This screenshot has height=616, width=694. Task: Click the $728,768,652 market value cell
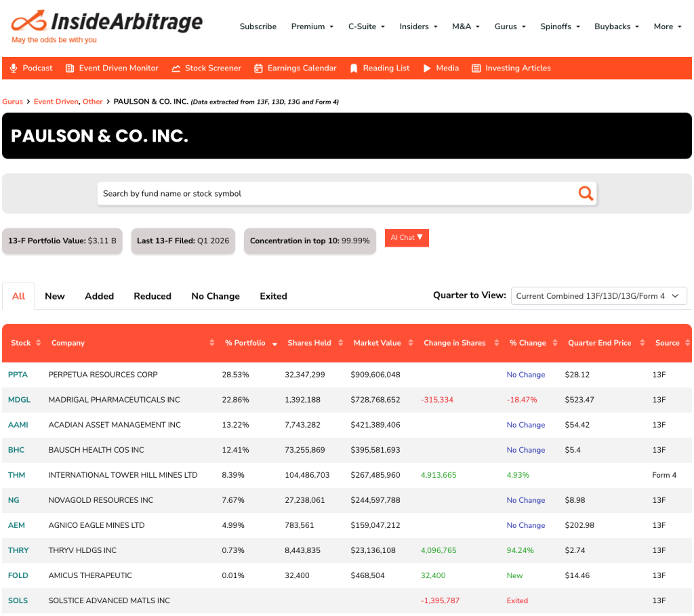[375, 400]
